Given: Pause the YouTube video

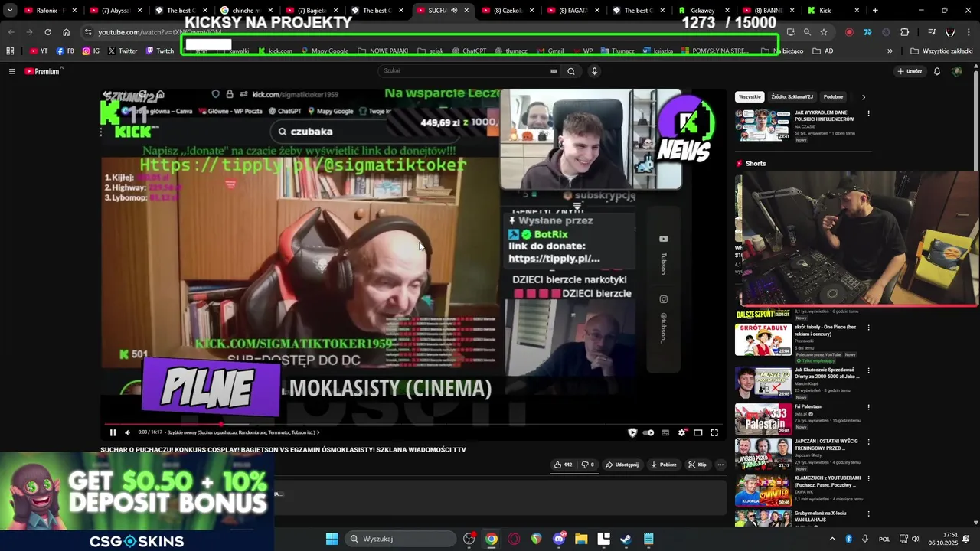Looking at the screenshot, I should coord(113,432).
